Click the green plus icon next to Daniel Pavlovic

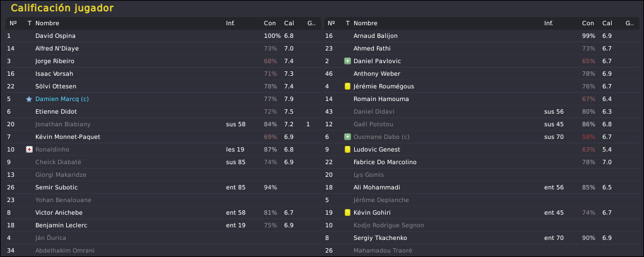(x=347, y=61)
